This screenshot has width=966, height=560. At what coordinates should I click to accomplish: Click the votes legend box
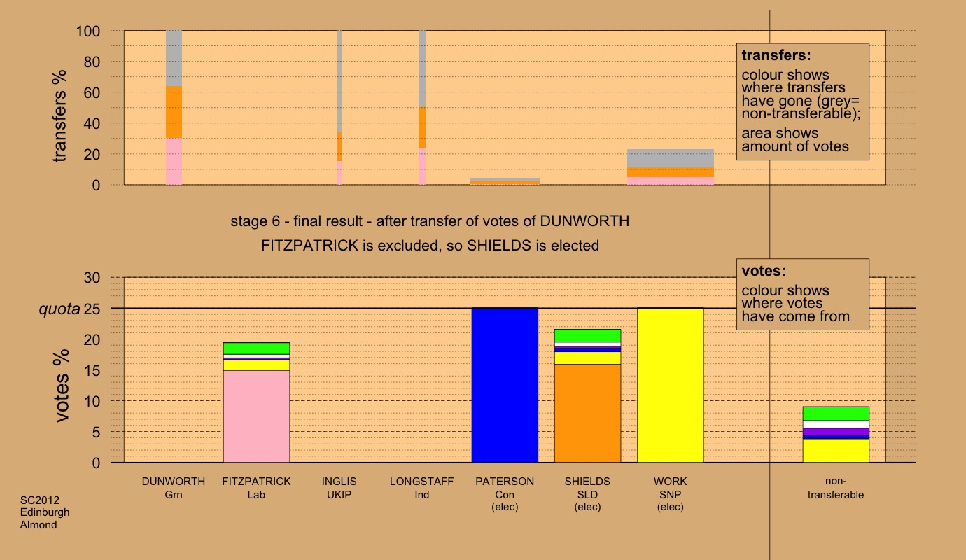pos(802,293)
